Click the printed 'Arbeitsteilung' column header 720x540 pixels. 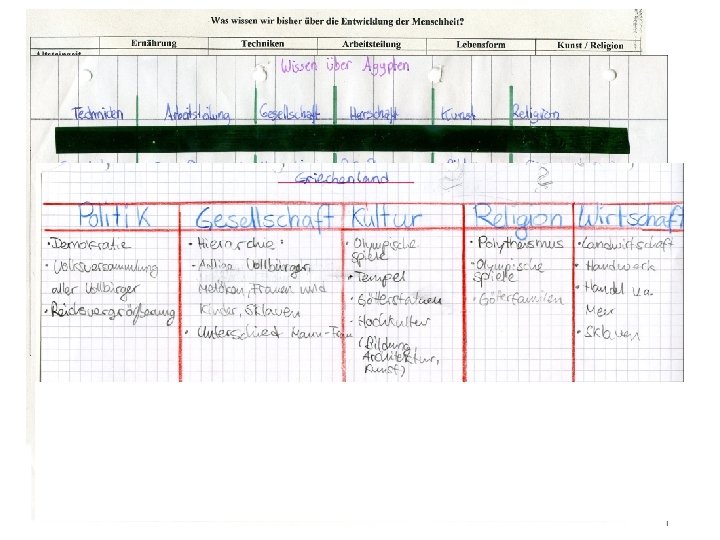click(371, 44)
